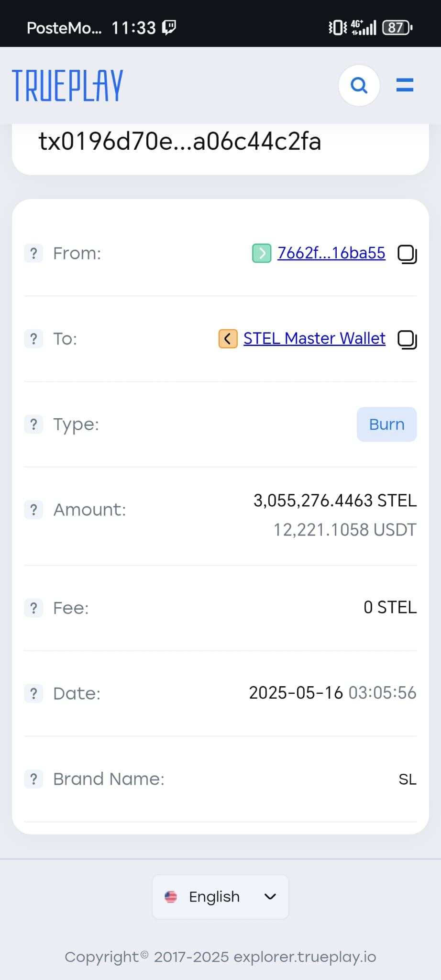
Task: Click the green outgoing arrow icon
Action: (x=262, y=253)
